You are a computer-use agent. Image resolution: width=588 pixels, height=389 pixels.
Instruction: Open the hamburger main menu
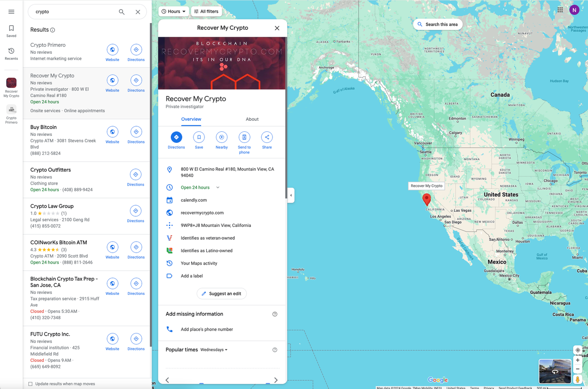11,12
